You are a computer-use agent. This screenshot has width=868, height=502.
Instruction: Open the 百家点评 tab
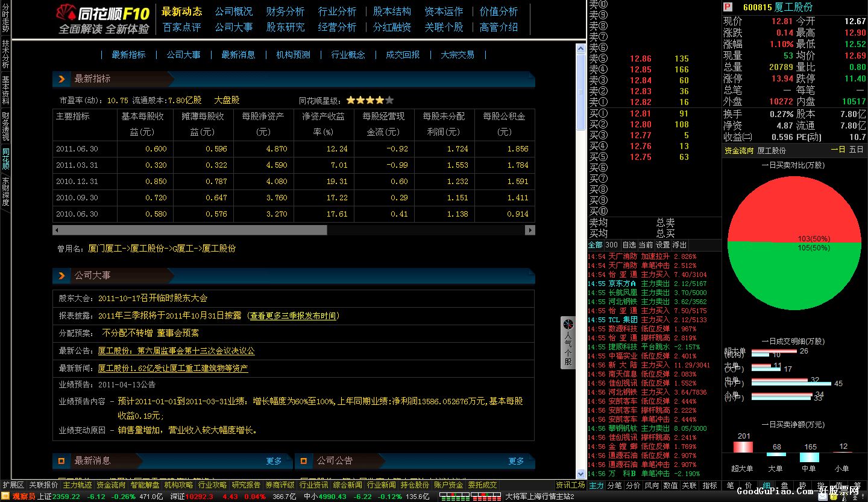tap(182, 27)
